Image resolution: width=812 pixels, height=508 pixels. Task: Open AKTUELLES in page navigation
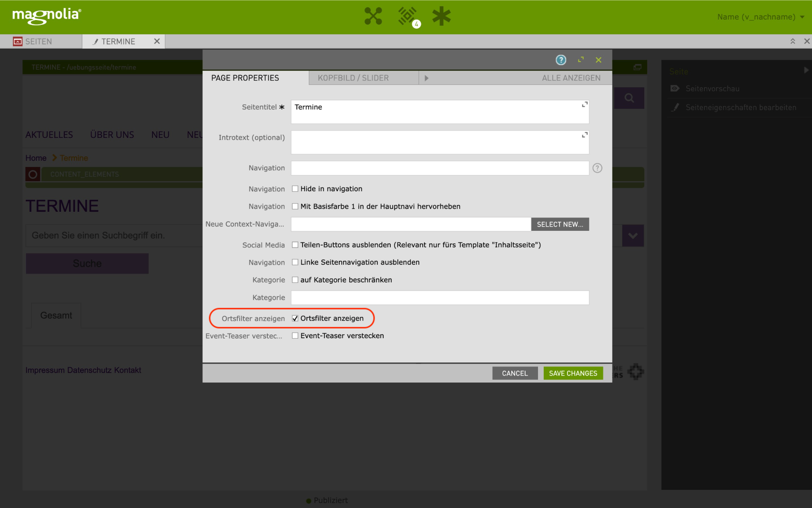tap(49, 135)
